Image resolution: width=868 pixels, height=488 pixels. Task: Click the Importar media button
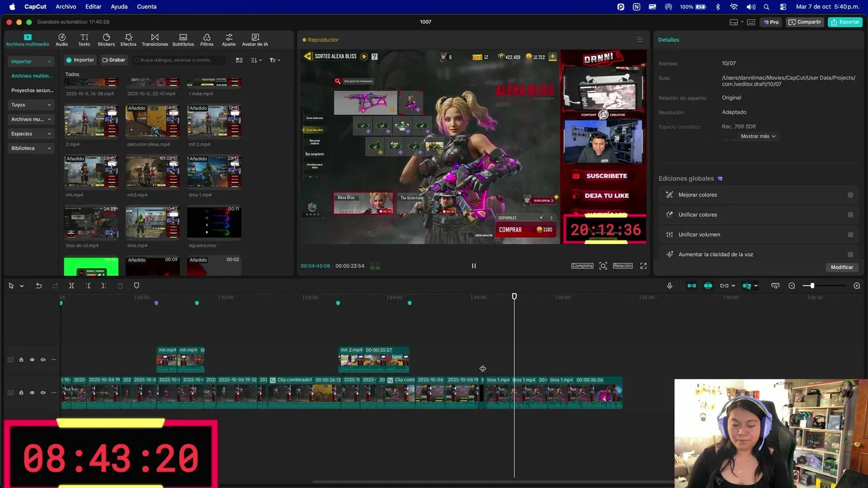[80, 60]
